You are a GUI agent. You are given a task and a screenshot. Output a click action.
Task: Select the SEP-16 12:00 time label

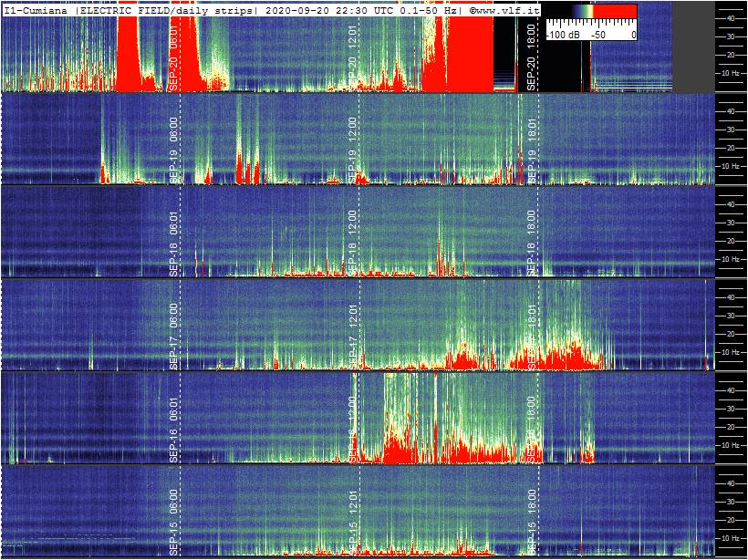tap(354, 430)
